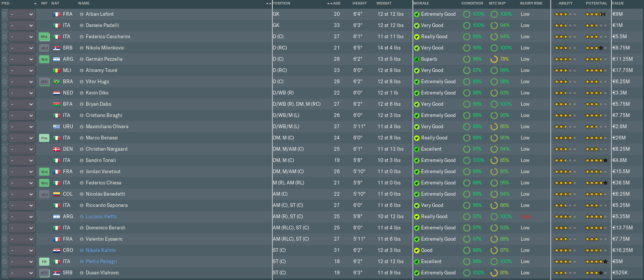Open the PKD dropdown for Domenico Berardi
Image resolution: width=644 pixels, height=280 pixels.
pyautogui.click(x=22, y=228)
